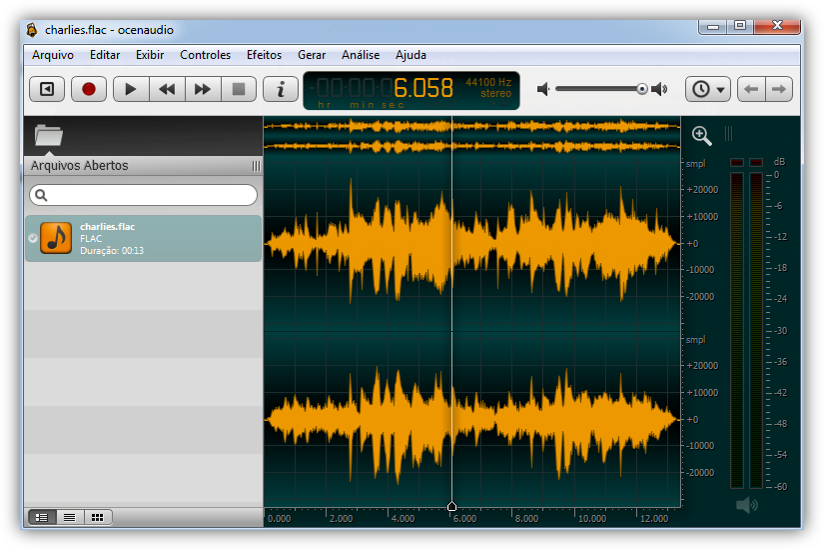Screen dimensions: 824x550
Task: Click the Arquivos Abertos header label
Action: point(79,165)
